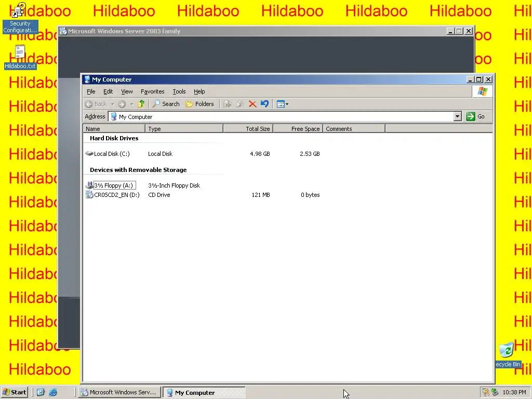Viewport: 532px width, 399px height.
Task: Click the Local Disk (C:) label
Action: click(x=112, y=154)
